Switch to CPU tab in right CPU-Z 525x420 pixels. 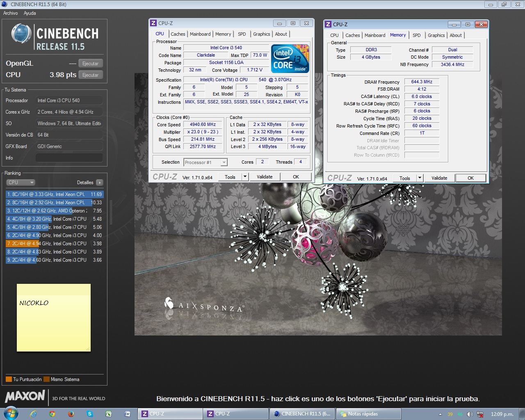tap(335, 35)
